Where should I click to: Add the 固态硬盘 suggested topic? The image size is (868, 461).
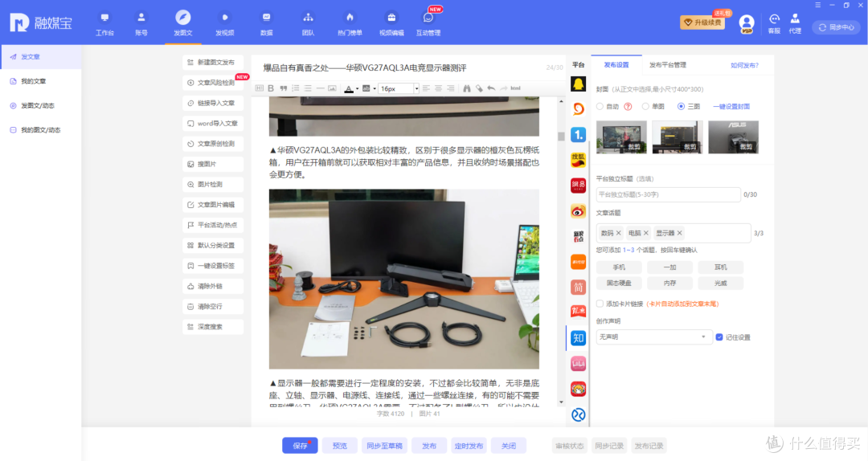[x=619, y=283]
